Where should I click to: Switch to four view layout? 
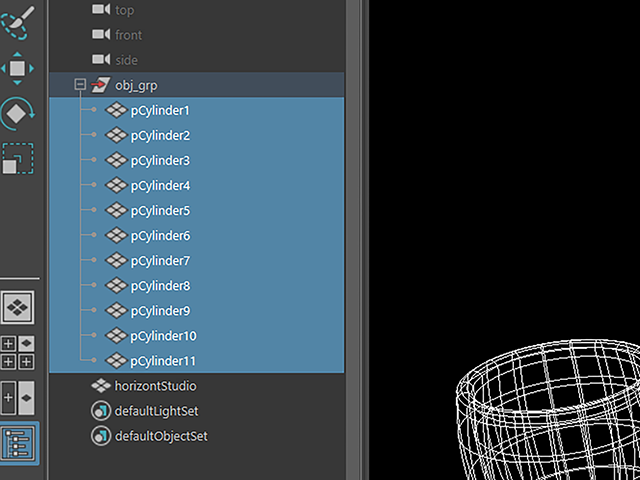(x=17, y=353)
